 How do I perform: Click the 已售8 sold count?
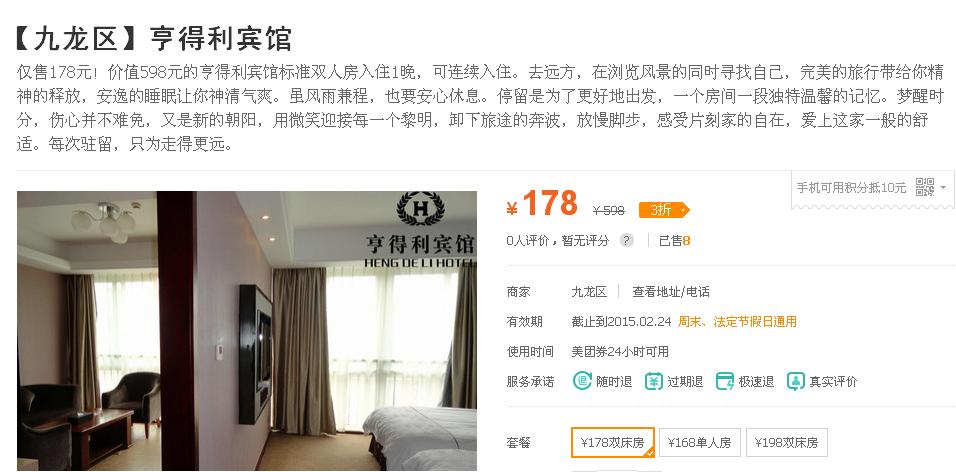pos(674,240)
